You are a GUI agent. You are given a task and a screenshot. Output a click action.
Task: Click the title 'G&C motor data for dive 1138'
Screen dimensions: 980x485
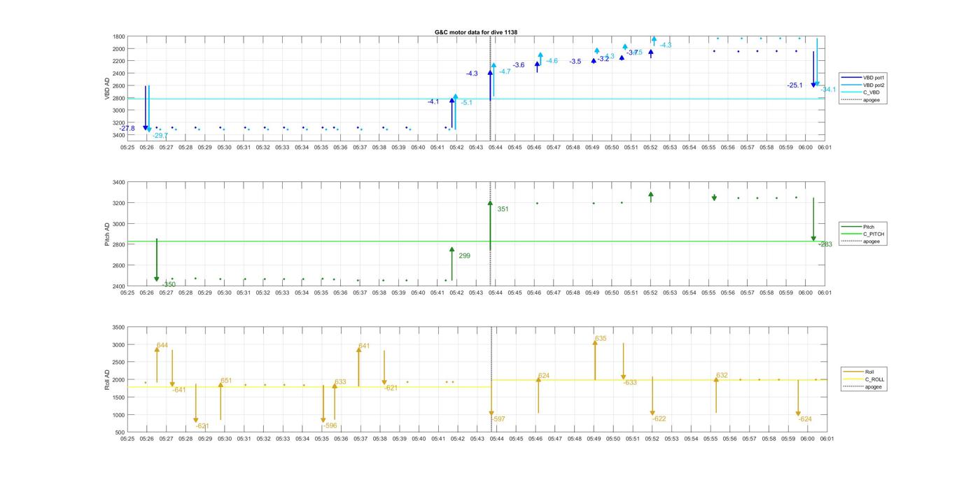(476, 32)
